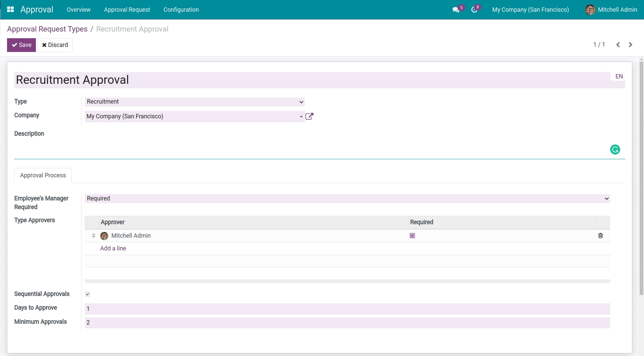
Task: Go to the previous record arrow
Action: click(618, 45)
